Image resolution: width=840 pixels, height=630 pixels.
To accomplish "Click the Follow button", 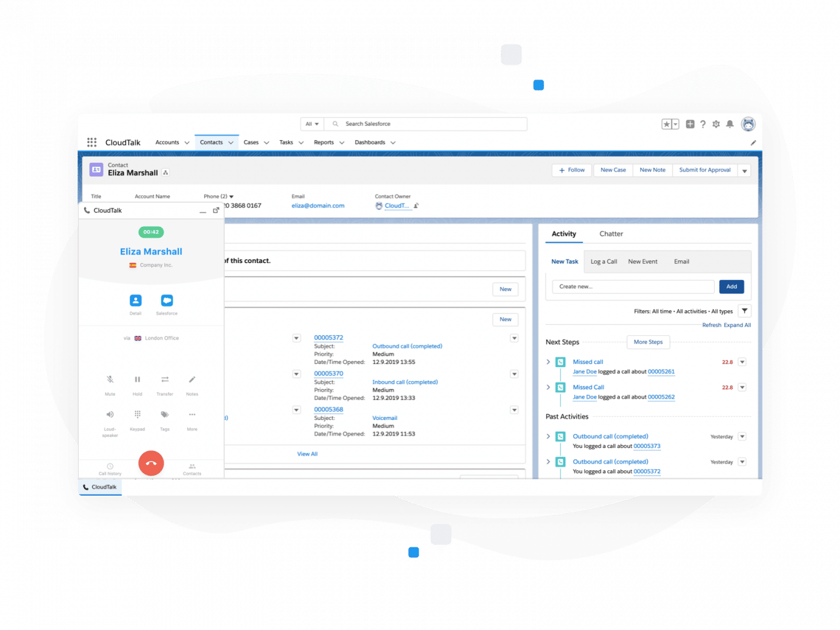I will click(572, 170).
